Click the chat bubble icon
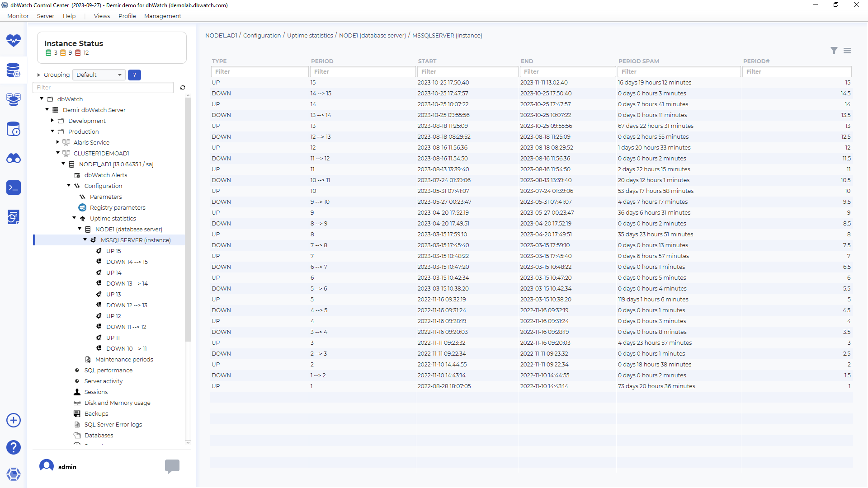 (x=172, y=466)
